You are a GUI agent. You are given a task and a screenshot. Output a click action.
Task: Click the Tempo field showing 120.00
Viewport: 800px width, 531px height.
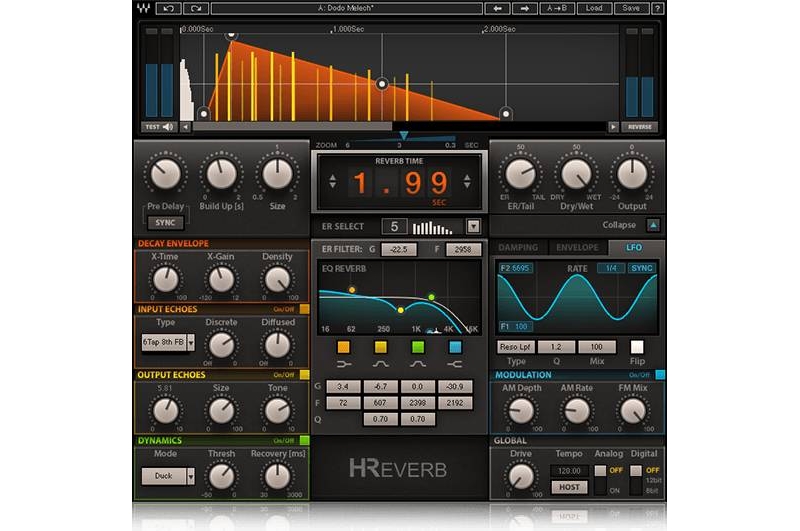pyautogui.click(x=569, y=471)
